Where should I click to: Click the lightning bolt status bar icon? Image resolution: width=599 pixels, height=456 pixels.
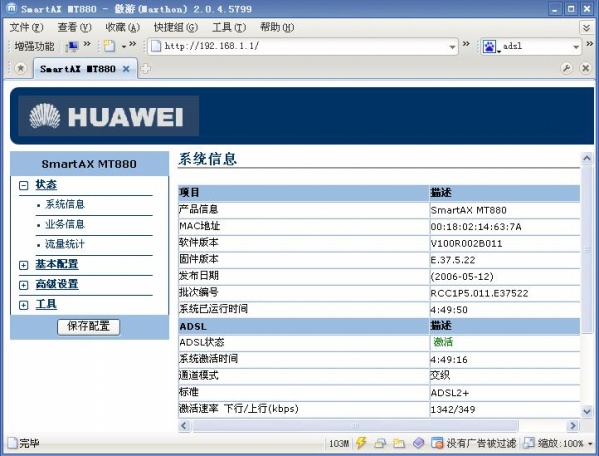coord(361,443)
